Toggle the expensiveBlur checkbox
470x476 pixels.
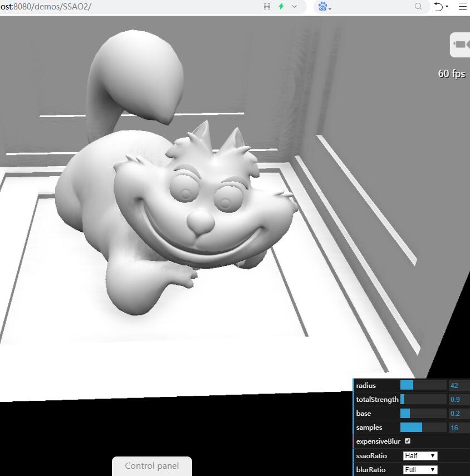[408, 441]
